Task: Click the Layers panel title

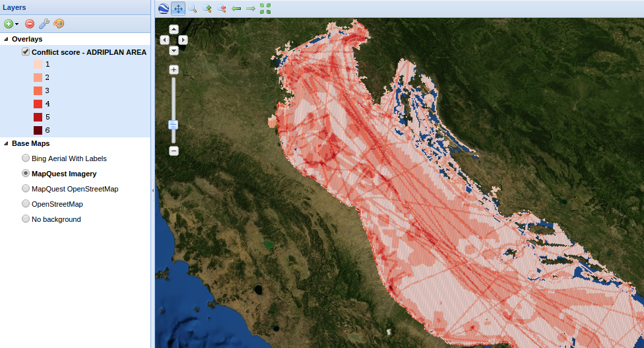Action: 15,7
